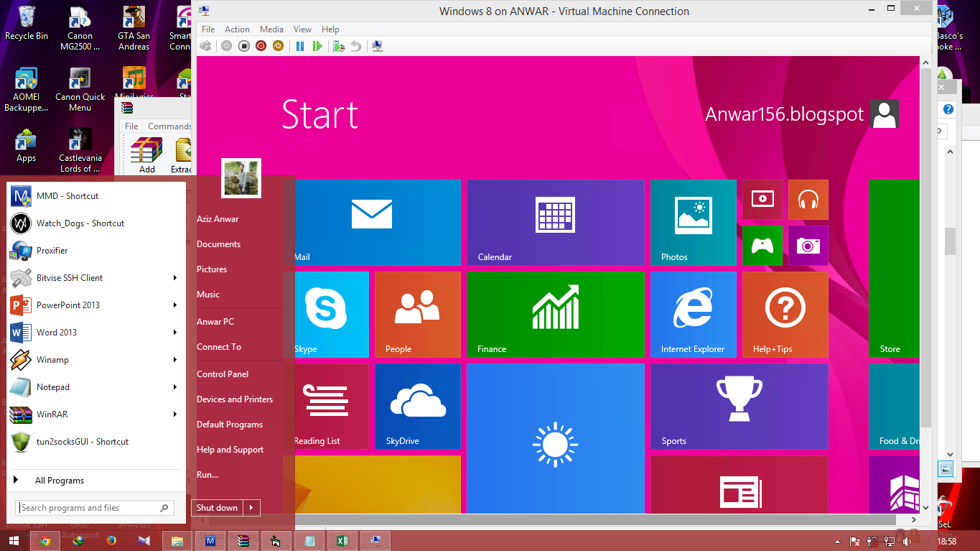Launch MMD - Shortcut from start menu

click(x=96, y=196)
